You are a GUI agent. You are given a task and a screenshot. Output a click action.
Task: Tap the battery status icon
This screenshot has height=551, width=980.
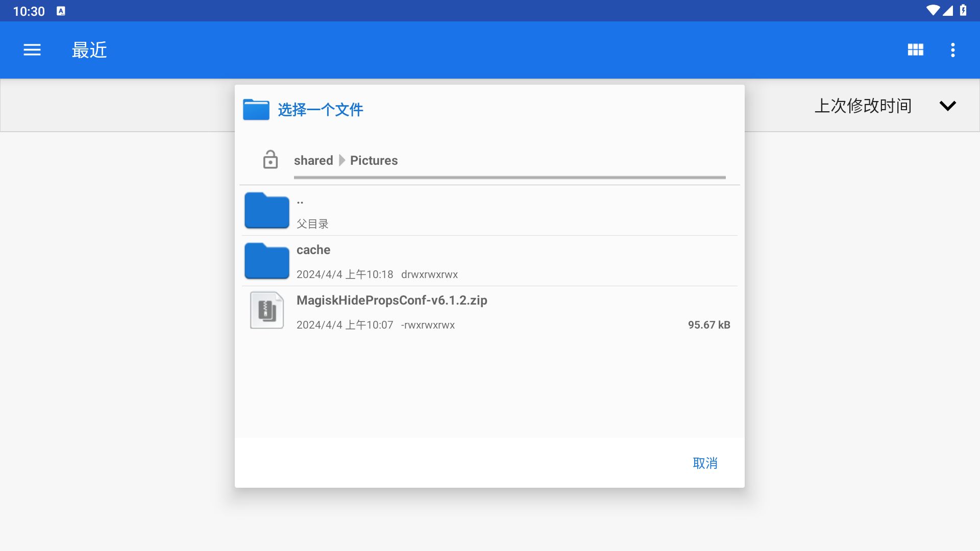963,11
